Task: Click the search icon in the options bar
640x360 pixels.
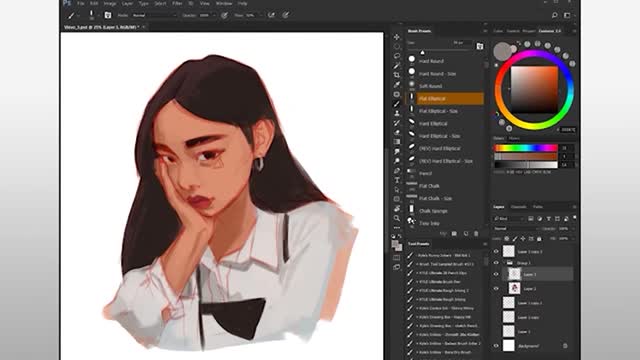Action: pos(555,15)
